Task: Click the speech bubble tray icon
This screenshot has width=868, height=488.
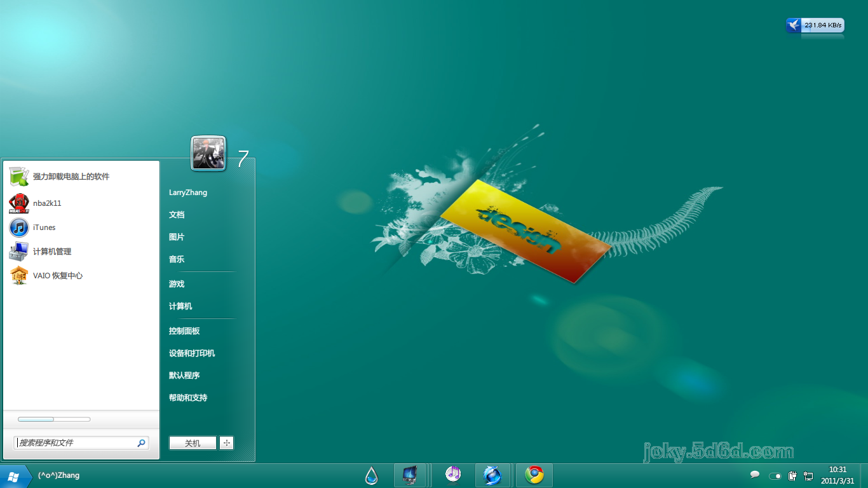Action: (x=755, y=475)
